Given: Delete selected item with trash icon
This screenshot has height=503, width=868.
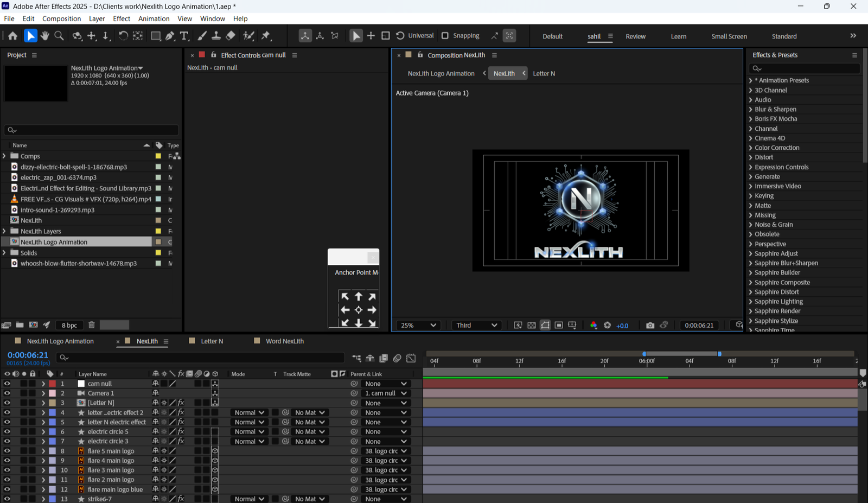Looking at the screenshot, I should (x=92, y=325).
